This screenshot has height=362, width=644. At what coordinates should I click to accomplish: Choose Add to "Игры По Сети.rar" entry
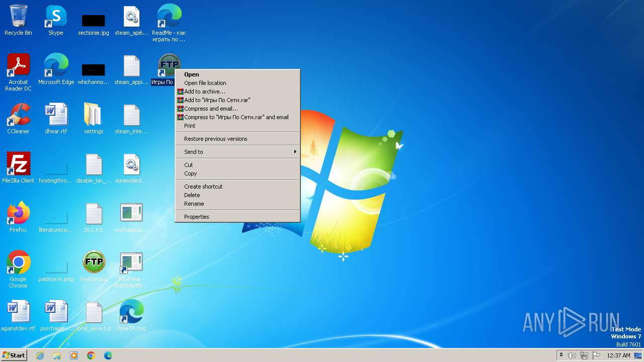[237, 100]
